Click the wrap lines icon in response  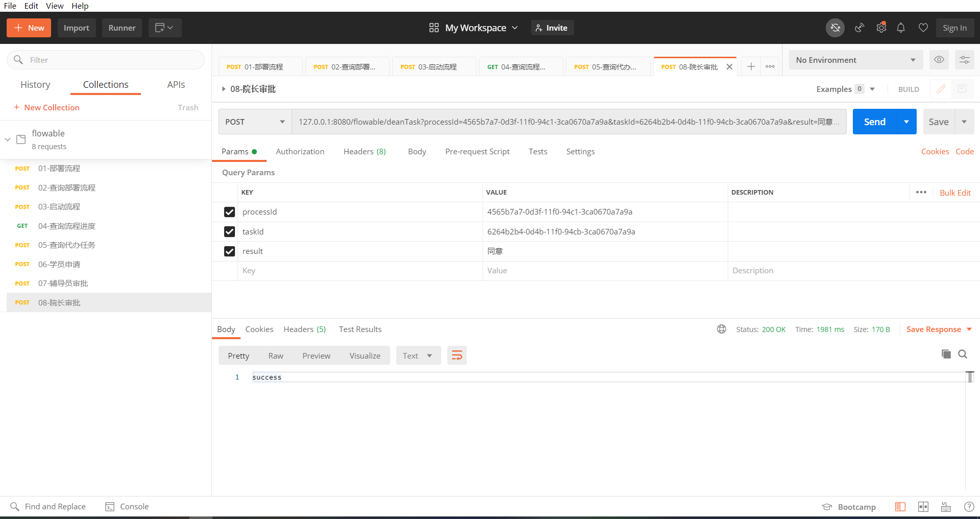click(457, 356)
